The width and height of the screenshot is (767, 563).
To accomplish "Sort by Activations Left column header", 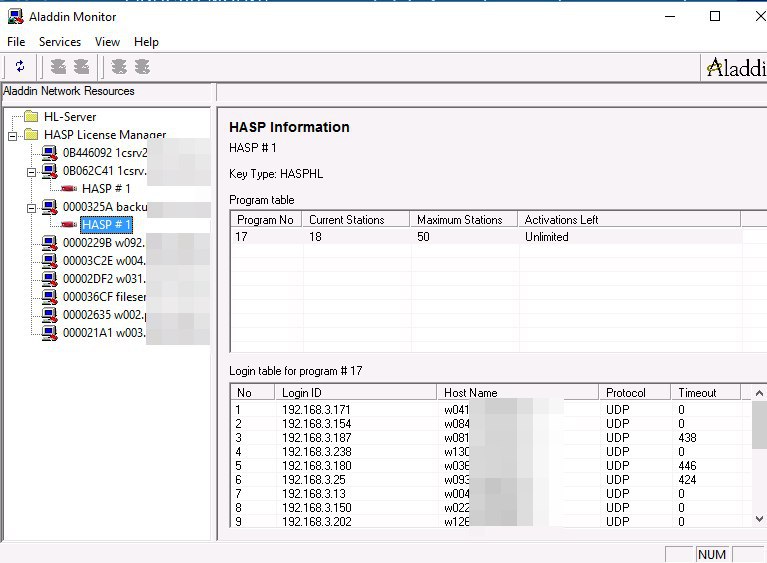I will (x=629, y=220).
